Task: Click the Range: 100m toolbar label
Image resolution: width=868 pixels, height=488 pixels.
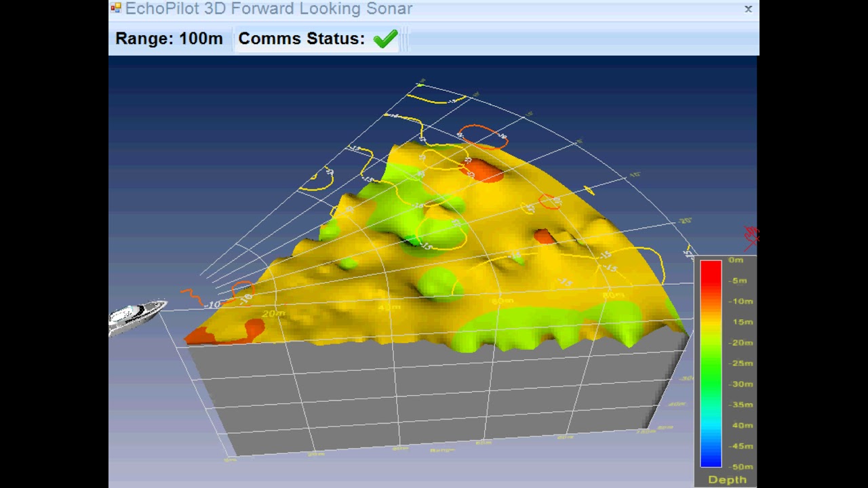Action: [169, 39]
